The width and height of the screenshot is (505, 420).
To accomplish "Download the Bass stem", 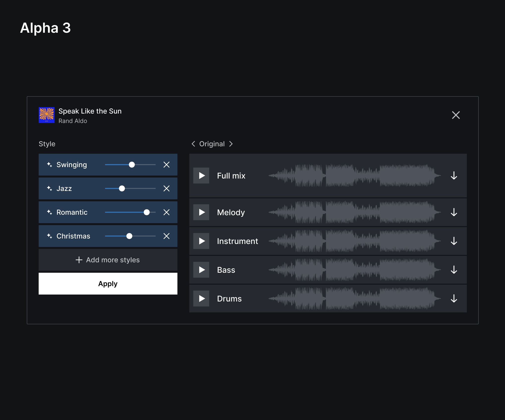I will [454, 270].
